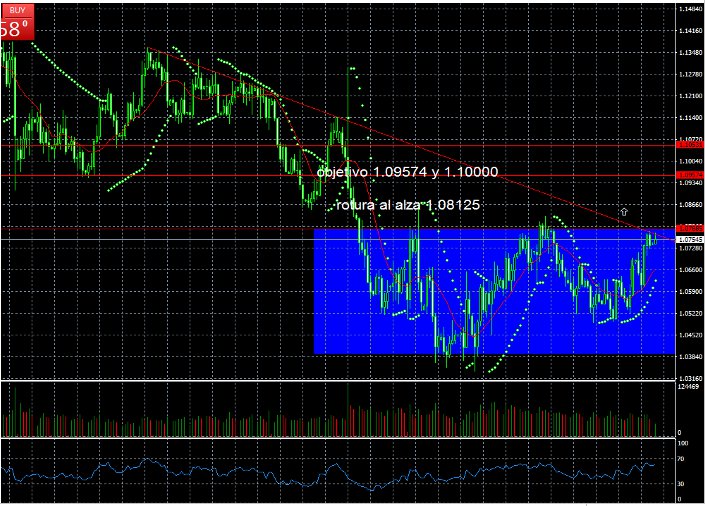Click the 1.12780 price axis label
Viewport: 705px width, 506px height.
689,75
